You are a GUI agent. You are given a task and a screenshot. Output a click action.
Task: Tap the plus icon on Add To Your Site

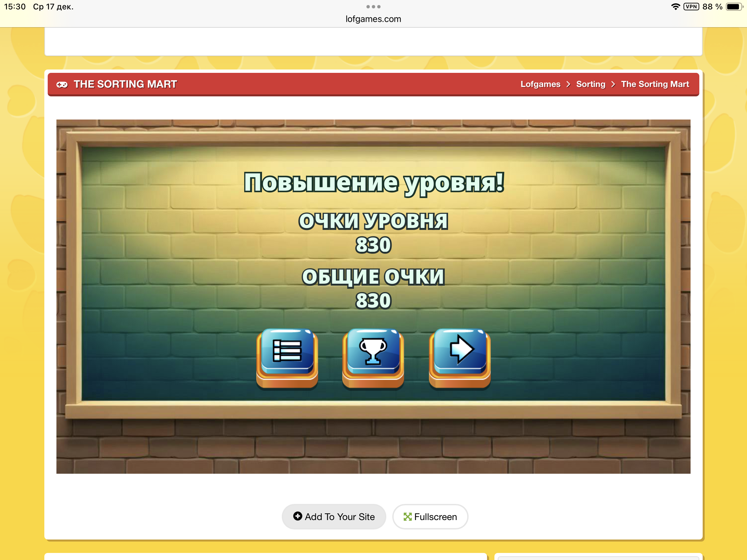tap(298, 516)
